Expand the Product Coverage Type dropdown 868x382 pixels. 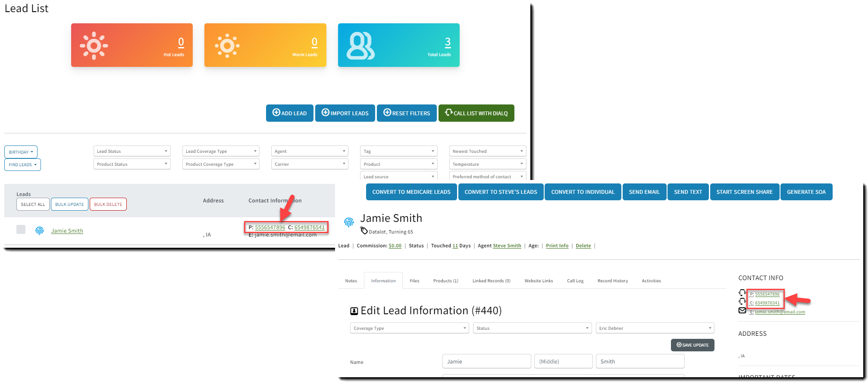221,164
